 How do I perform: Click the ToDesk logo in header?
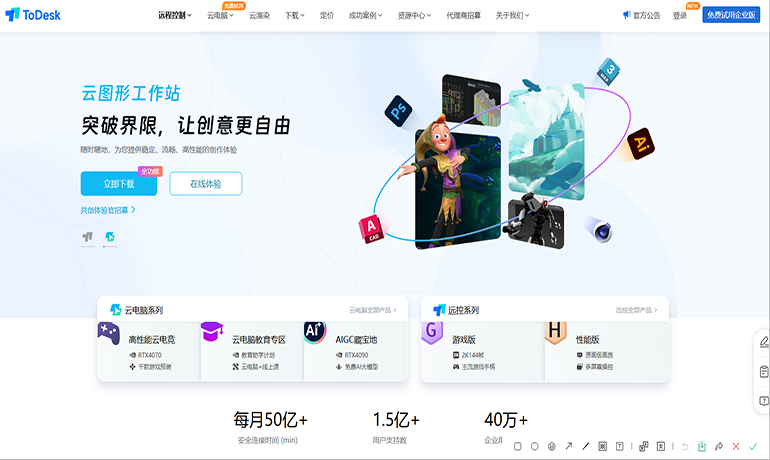pos(33,15)
